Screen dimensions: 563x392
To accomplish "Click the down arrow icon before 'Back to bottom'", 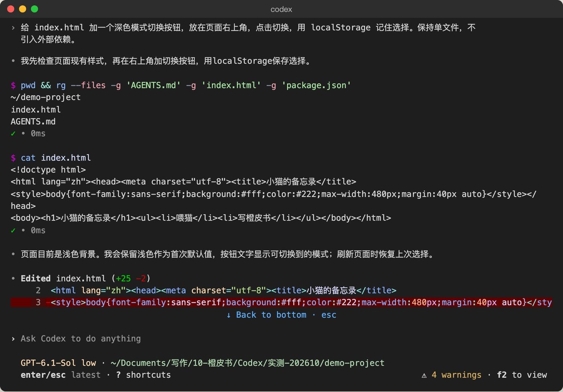I will pyautogui.click(x=229, y=315).
